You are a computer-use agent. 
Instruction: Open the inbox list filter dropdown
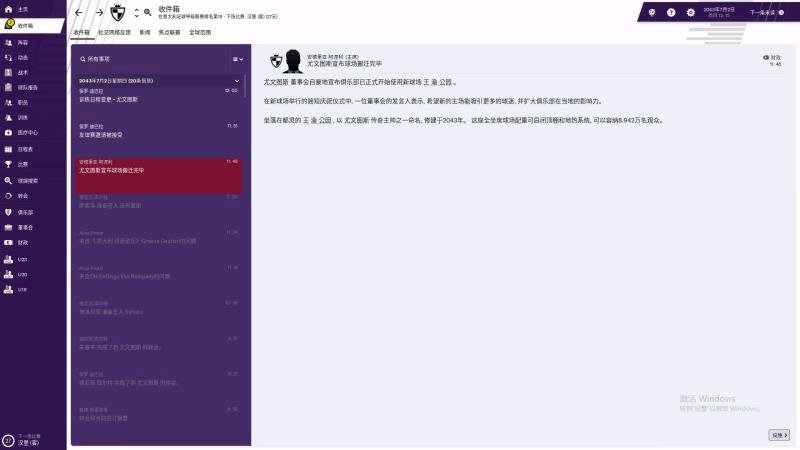[238, 59]
